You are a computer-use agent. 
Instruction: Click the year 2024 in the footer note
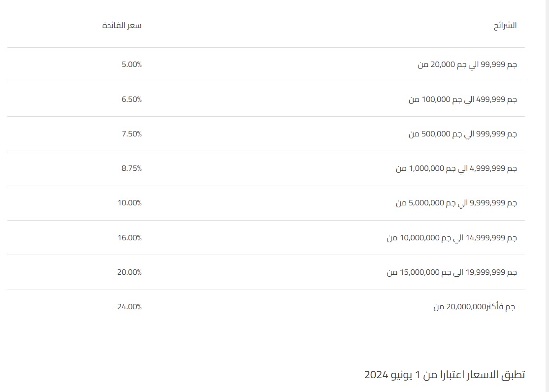[376, 375]
